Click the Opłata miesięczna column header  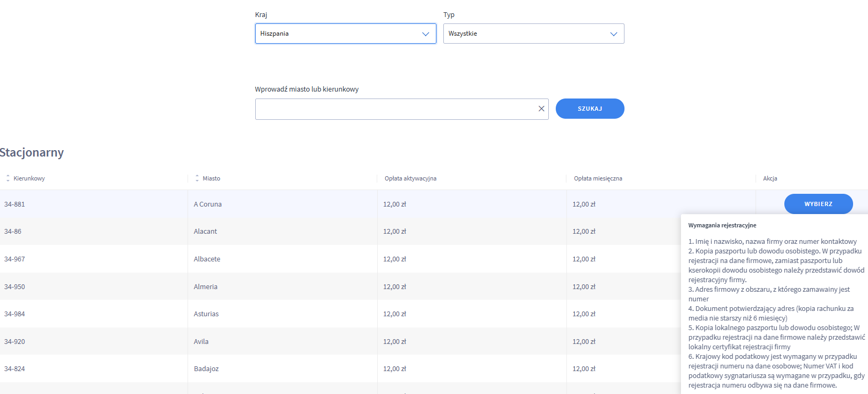(x=598, y=178)
